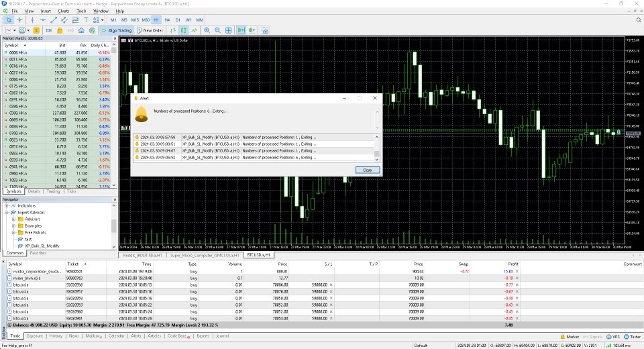Screen dimensions: 644x349
Task: Draw a vertical line on the chart
Action: (x=32, y=19)
